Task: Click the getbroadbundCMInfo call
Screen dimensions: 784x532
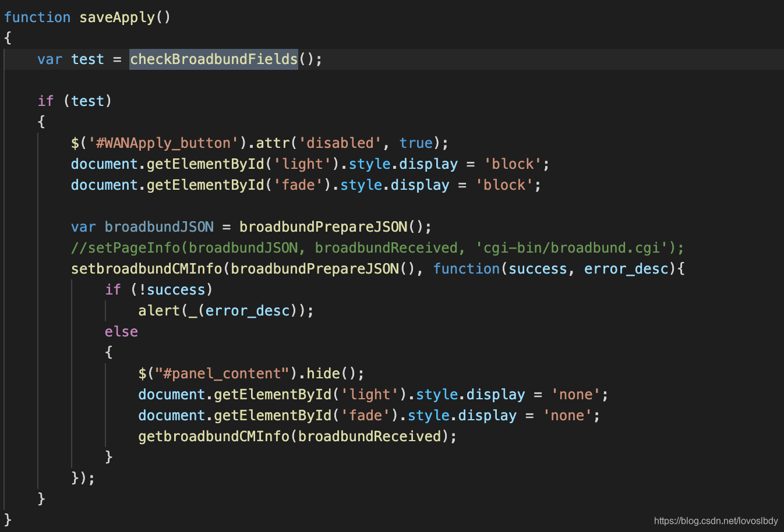Action: 214,437
